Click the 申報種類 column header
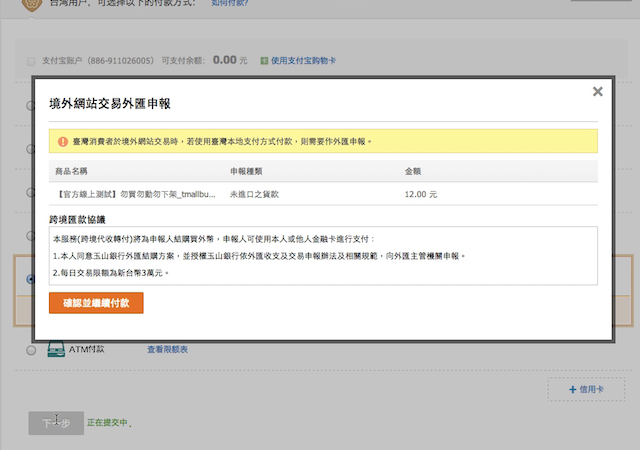The width and height of the screenshot is (640, 450). click(246, 171)
